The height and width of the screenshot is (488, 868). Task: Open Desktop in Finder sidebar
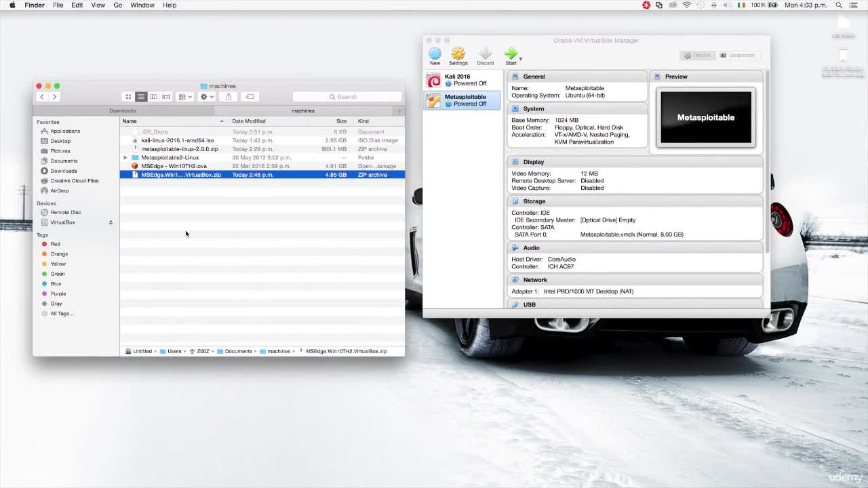point(60,141)
